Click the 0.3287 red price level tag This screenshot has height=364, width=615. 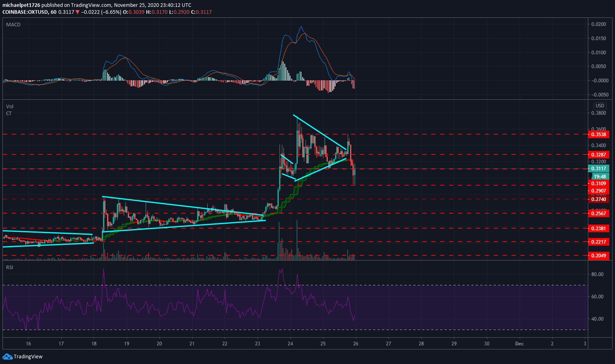point(598,155)
